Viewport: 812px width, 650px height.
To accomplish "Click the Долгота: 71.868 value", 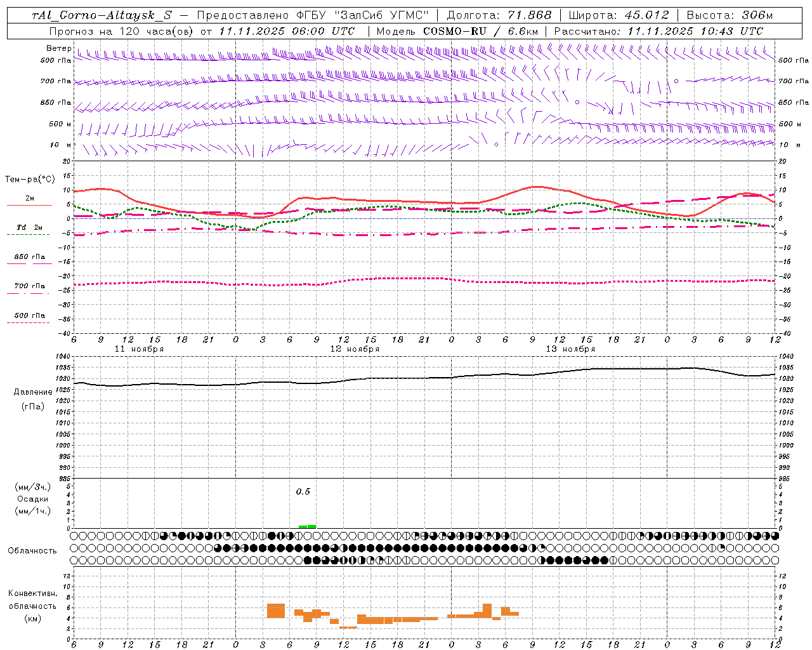I will point(499,15).
